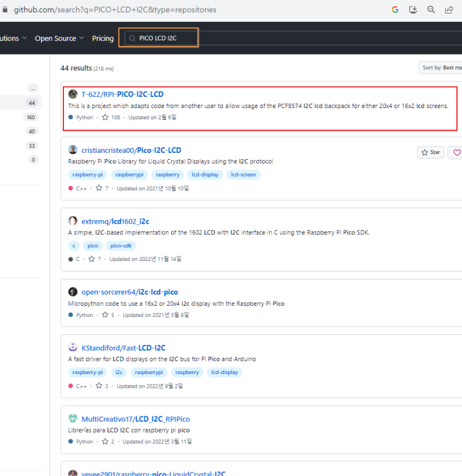The image size is (462, 476).
Task: Click the star icon showing 3 stars
Action: [x=99, y=386]
